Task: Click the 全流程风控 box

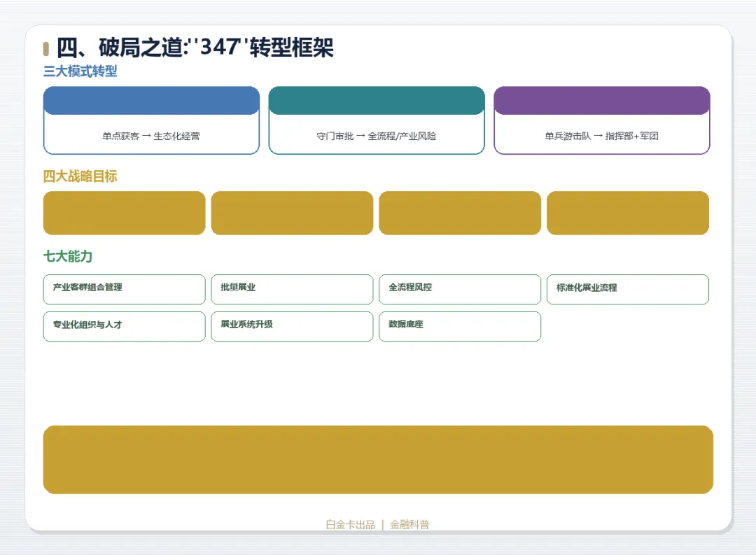Action: pyautogui.click(x=460, y=289)
